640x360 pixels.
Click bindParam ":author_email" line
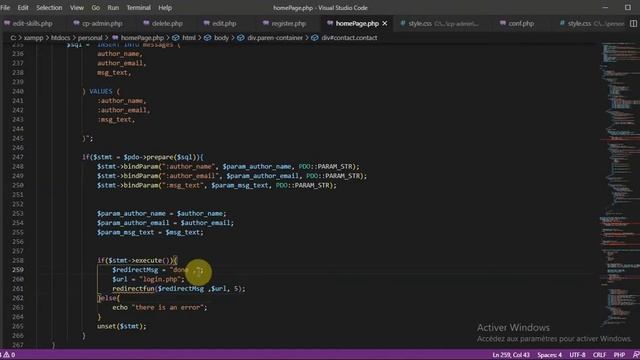click(x=232, y=176)
